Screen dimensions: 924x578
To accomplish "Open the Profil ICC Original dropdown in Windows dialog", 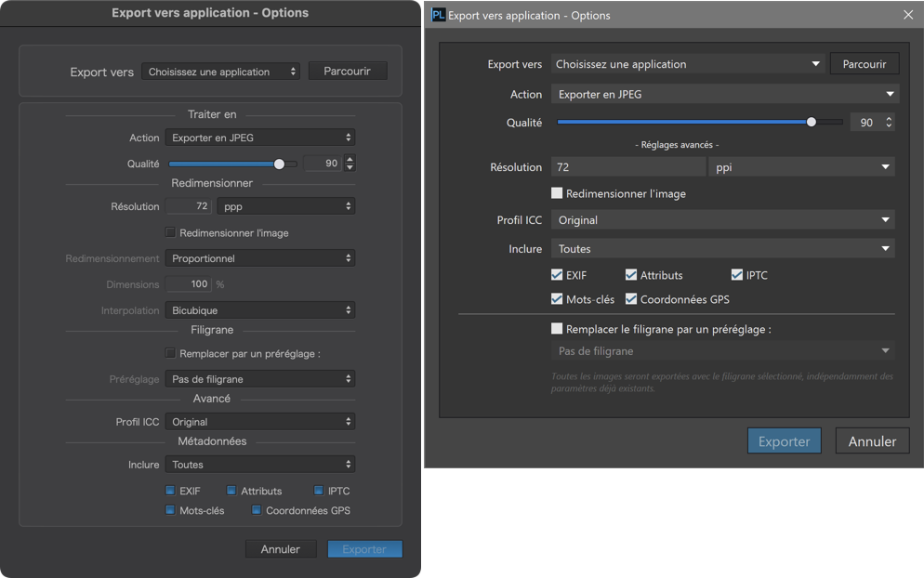I will point(722,219).
